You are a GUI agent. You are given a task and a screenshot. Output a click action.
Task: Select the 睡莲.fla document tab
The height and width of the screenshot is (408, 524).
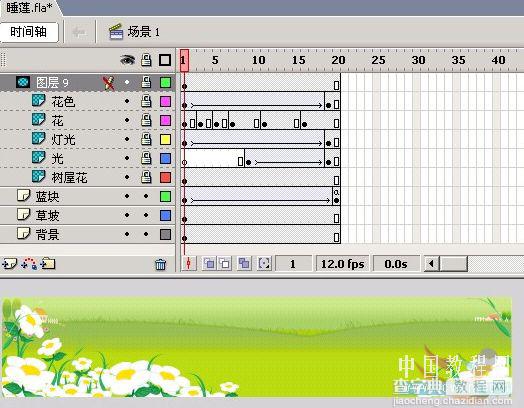coord(29,8)
